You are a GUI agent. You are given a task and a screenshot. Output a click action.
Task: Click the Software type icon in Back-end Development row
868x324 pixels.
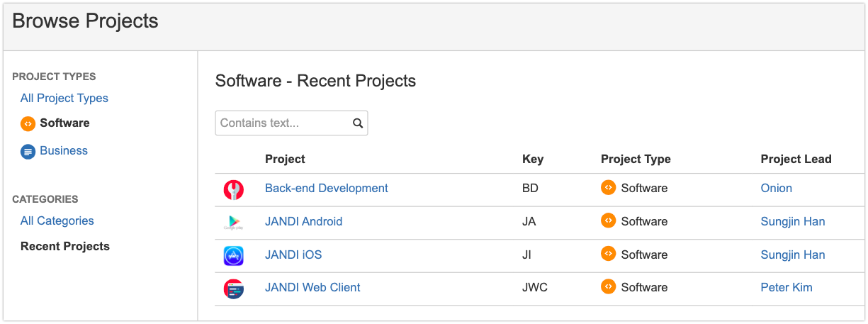pos(608,187)
